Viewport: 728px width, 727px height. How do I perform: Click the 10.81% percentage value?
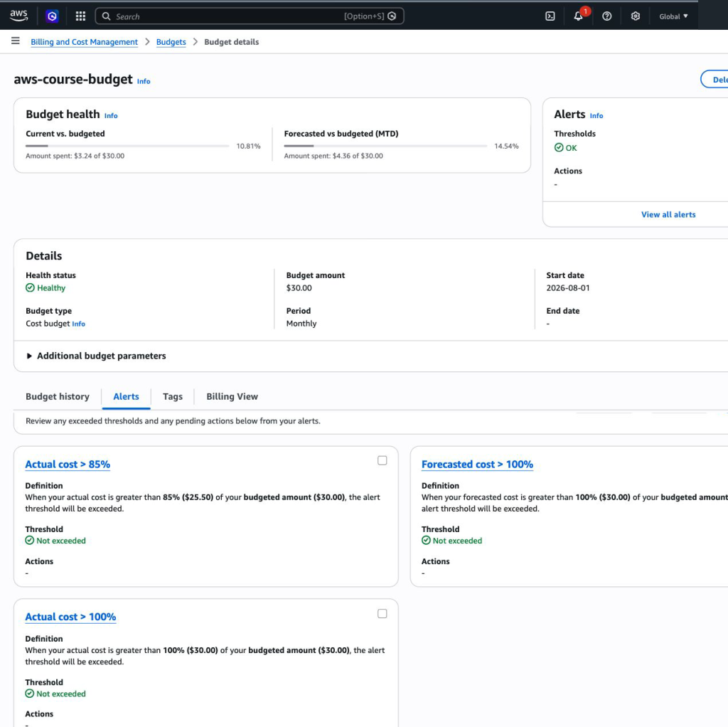pos(248,146)
